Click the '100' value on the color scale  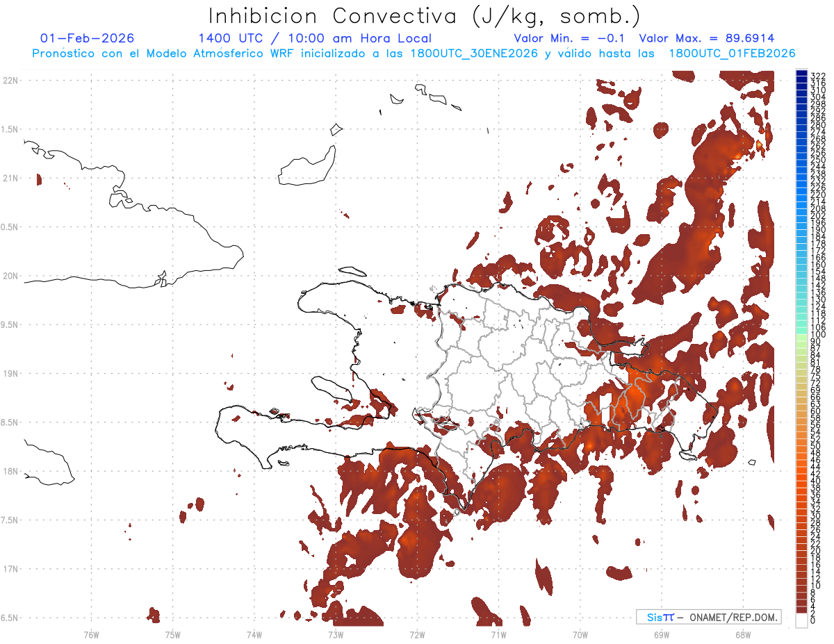click(817, 335)
